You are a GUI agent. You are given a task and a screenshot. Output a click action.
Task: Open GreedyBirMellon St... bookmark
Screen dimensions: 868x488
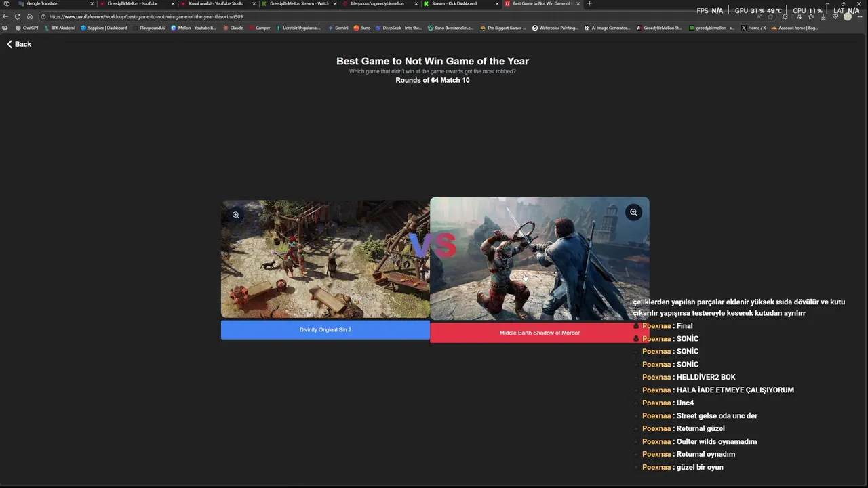click(x=659, y=28)
